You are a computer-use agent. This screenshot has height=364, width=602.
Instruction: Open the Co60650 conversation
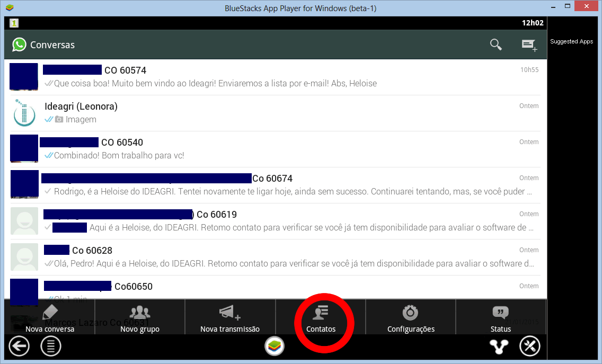pyautogui.click(x=275, y=287)
